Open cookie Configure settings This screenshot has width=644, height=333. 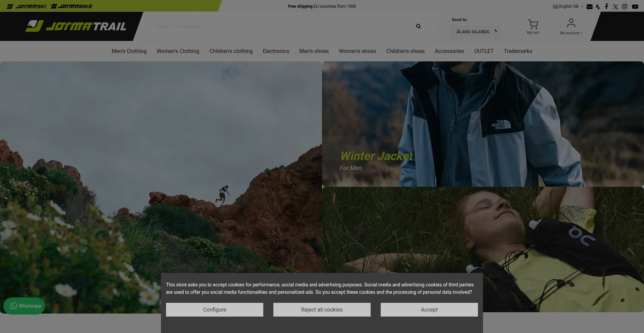(214, 310)
